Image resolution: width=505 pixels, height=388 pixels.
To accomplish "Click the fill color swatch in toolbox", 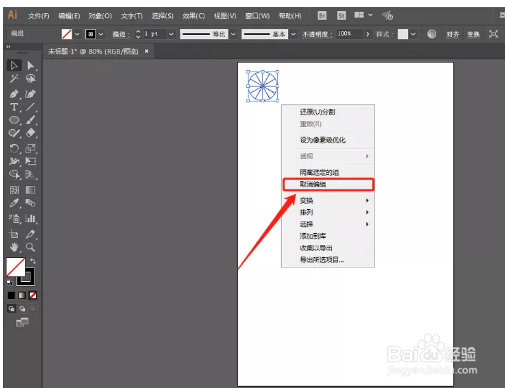I will pyautogui.click(x=15, y=267).
